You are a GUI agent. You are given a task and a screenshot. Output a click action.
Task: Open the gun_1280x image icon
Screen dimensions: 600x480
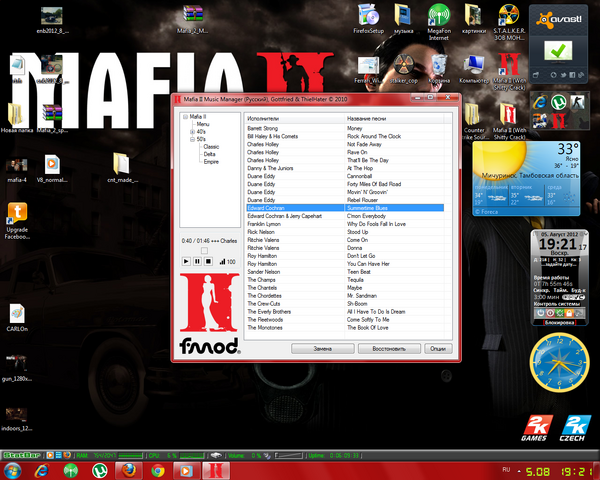16,367
